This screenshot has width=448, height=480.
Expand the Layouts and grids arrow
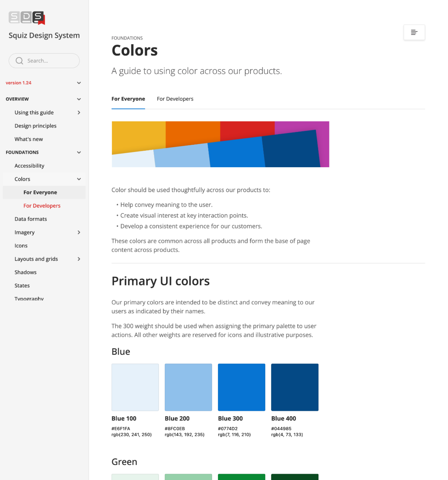[79, 259]
